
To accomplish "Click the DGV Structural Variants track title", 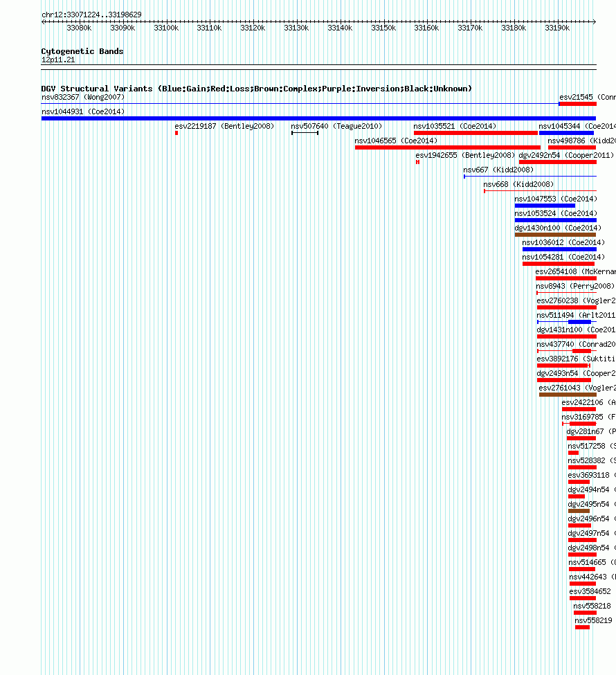I will tap(257, 89).
